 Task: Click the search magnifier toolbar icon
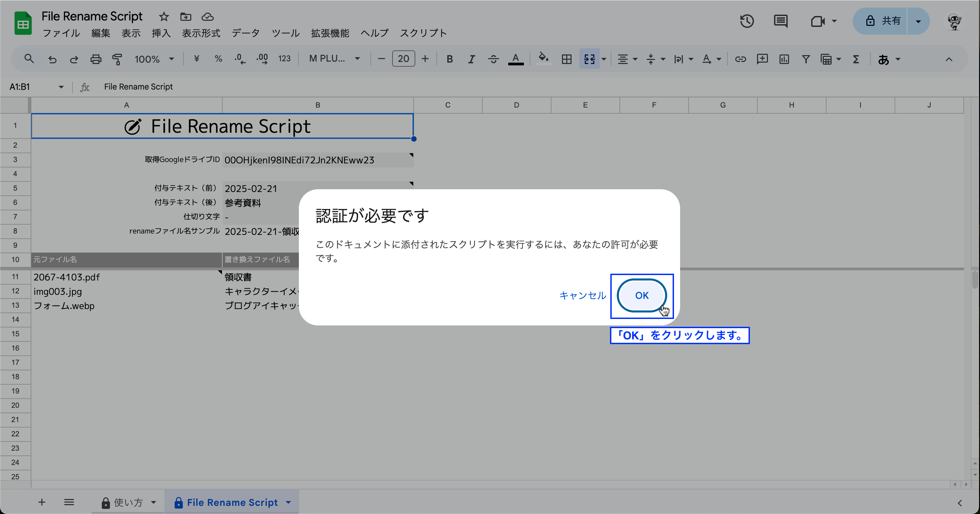(x=29, y=59)
